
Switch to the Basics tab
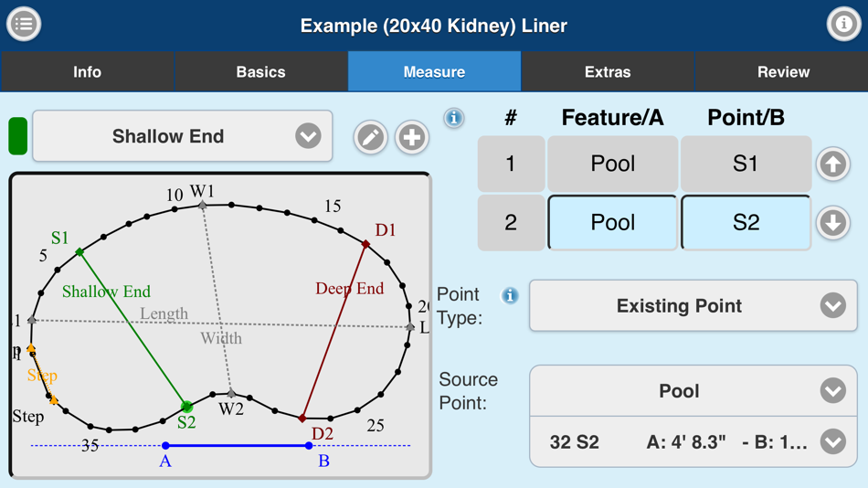(x=260, y=72)
